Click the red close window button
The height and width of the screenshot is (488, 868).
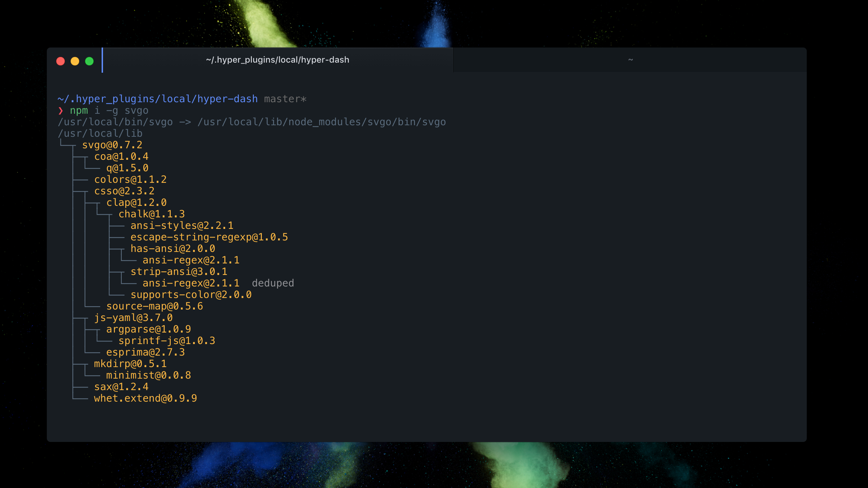coord(61,61)
